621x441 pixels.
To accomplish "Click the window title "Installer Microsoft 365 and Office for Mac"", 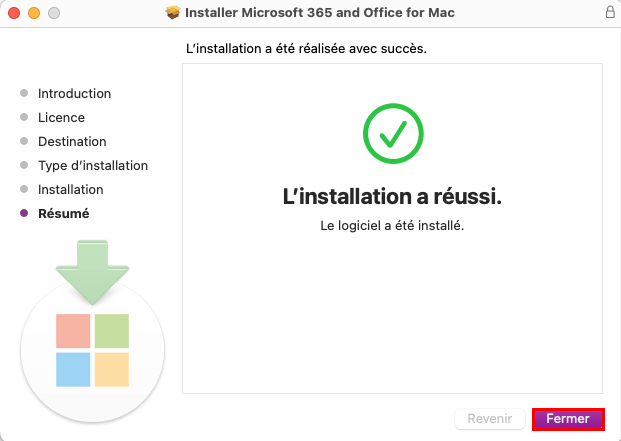I will (x=320, y=13).
